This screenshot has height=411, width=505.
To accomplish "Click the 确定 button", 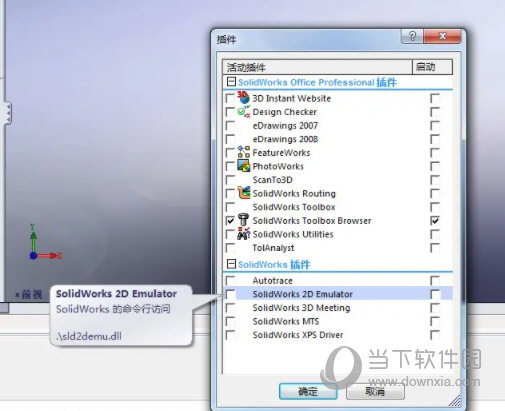I will (308, 391).
